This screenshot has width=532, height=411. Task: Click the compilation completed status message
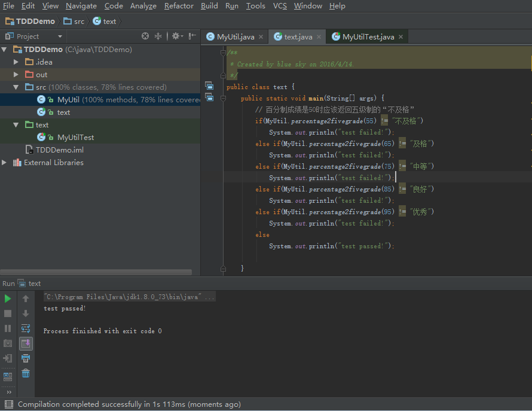(x=129, y=404)
